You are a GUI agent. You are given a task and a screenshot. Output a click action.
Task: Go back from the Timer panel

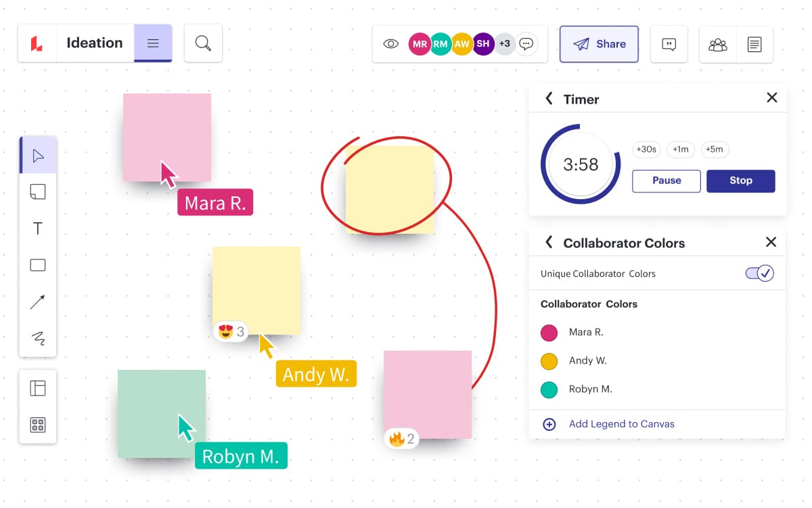tap(549, 99)
